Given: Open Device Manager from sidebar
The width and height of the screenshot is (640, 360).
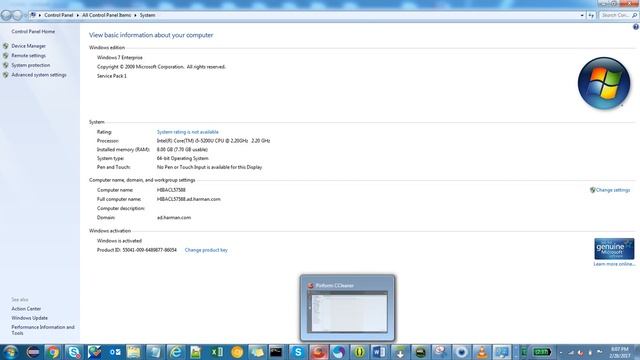Looking at the screenshot, I should pos(28,46).
